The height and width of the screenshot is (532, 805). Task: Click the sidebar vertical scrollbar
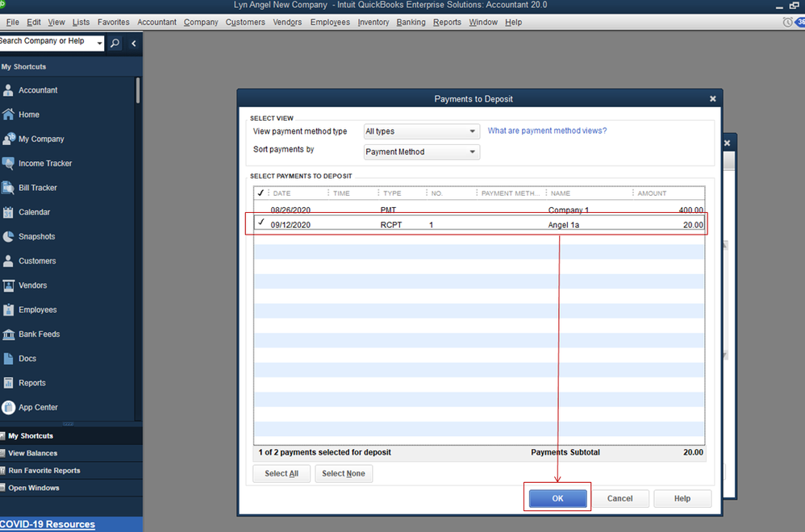138,91
